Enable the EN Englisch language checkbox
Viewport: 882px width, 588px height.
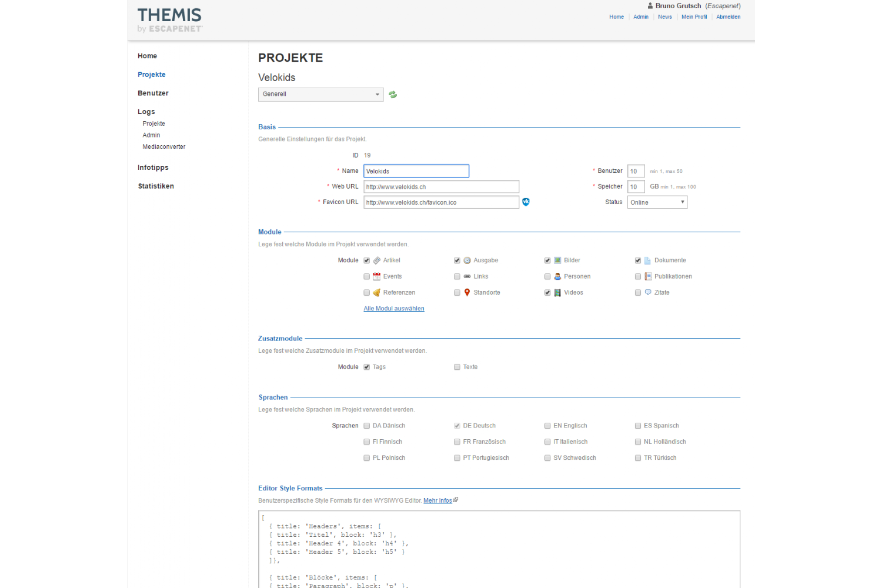(x=547, y=426)
